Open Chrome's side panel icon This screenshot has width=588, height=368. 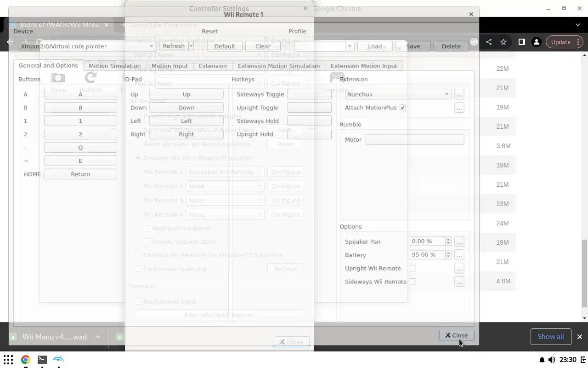point(521,42)
